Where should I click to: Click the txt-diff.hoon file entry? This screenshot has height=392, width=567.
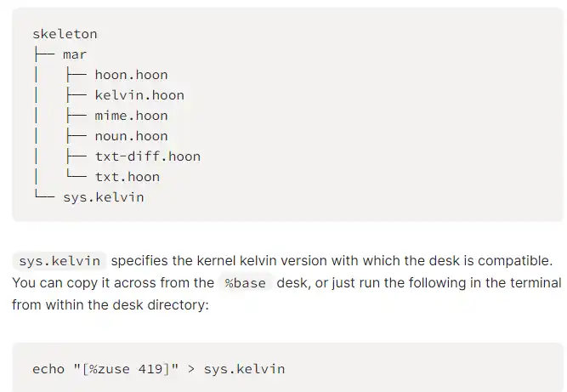[x=147, y=156]
